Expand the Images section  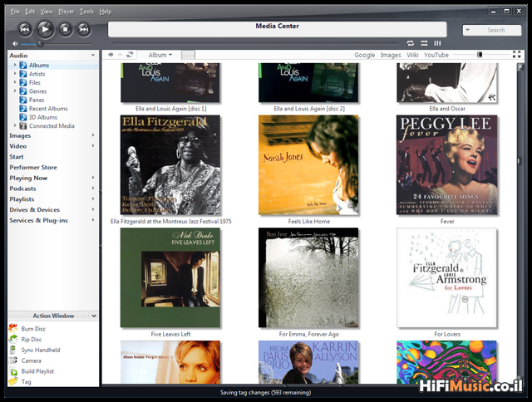click(93, 135)
